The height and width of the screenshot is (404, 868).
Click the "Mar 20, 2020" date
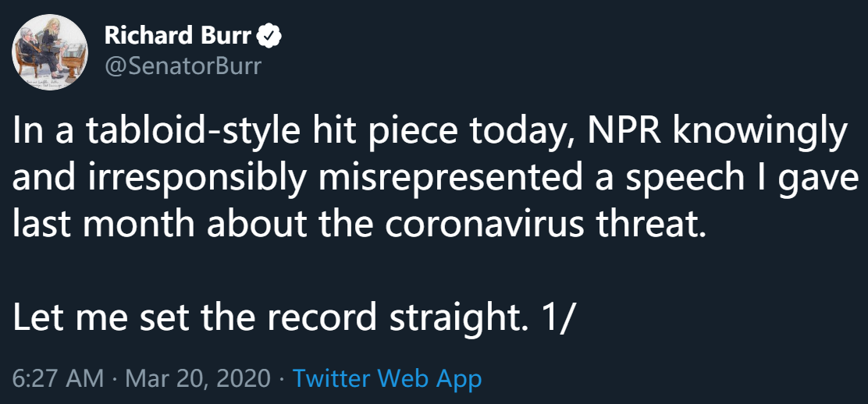197,379
